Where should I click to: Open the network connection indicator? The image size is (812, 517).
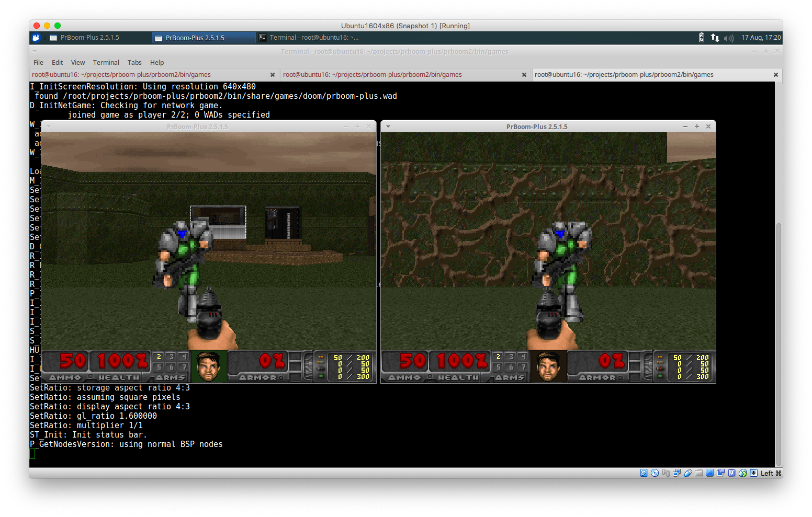click(x=715, y=38)
